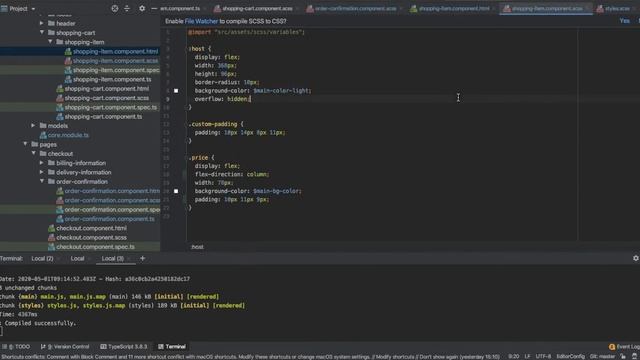Screen dimensions: 640x360
Task: Expand the header folder
Action: pyautogui.click(x=42, y=23)
